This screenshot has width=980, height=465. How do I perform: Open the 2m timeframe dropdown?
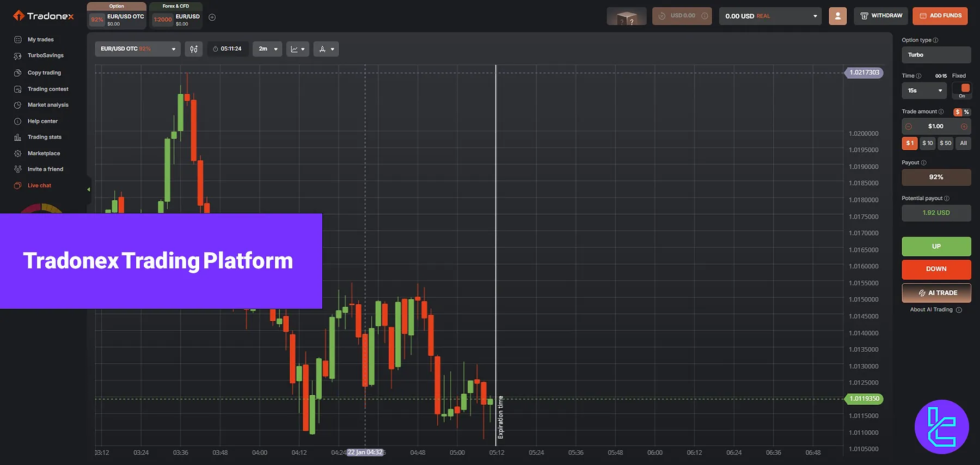click(x=267, y=49)
